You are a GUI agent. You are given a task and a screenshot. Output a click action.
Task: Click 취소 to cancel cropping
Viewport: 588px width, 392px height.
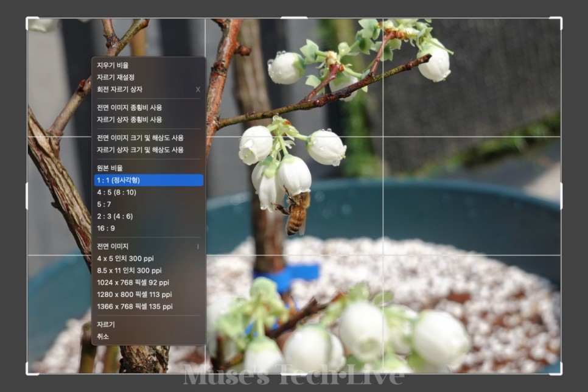[x=149, y=337]
